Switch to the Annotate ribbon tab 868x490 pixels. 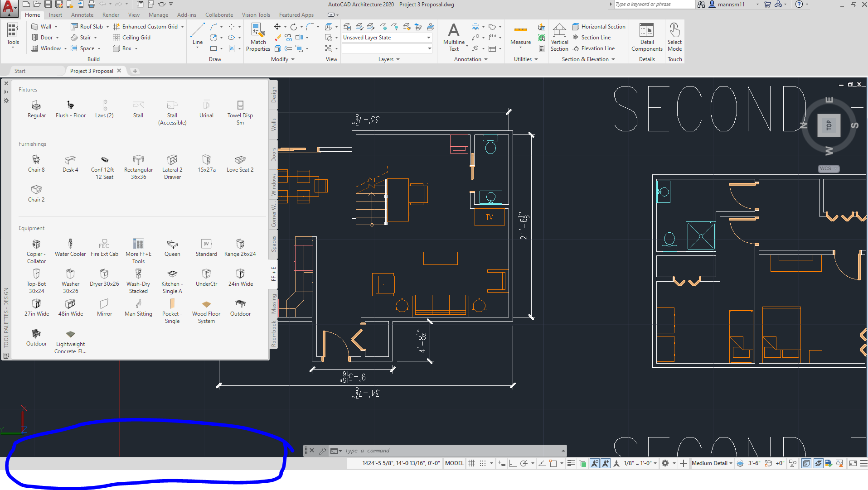coord(82,14)
